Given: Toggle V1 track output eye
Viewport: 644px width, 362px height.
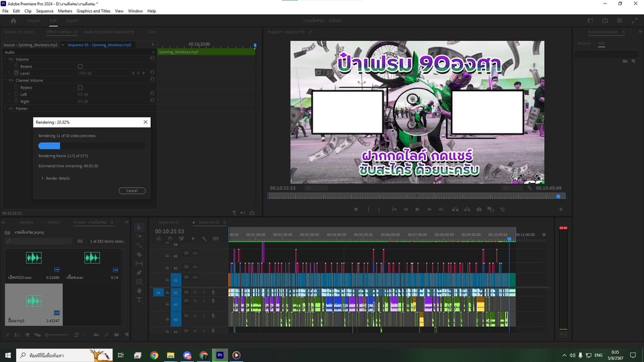Looking at the screenshot, I should 195,278.
